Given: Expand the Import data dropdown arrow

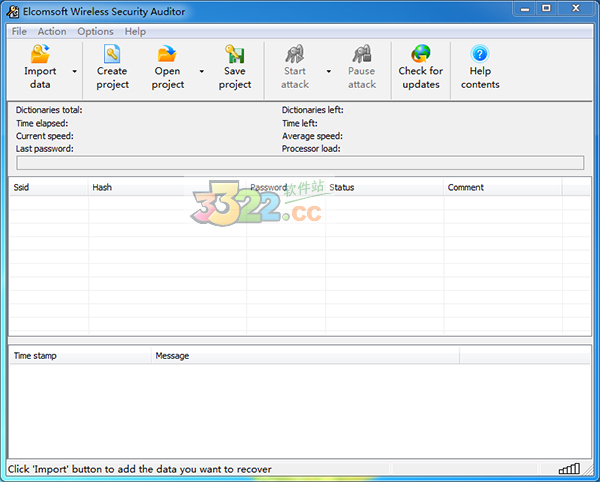Looking at the screenshot, I should click(74, 71).
